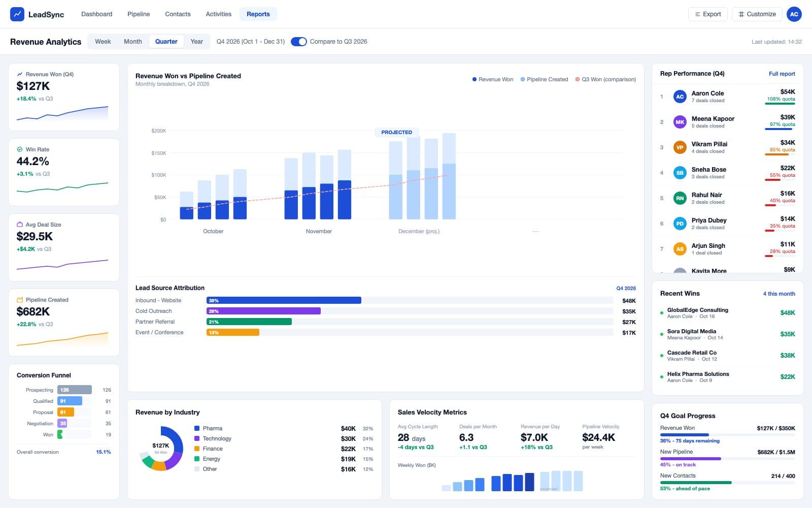Click the November axis label
The image size is (812, 508).
(319, 231)
